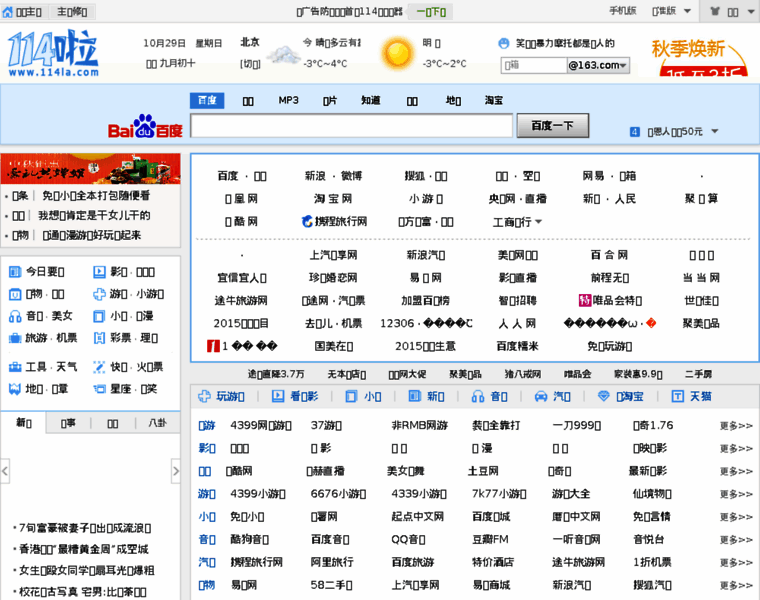
Task: Click the sunny weather icon
Action: click(397, 54)
